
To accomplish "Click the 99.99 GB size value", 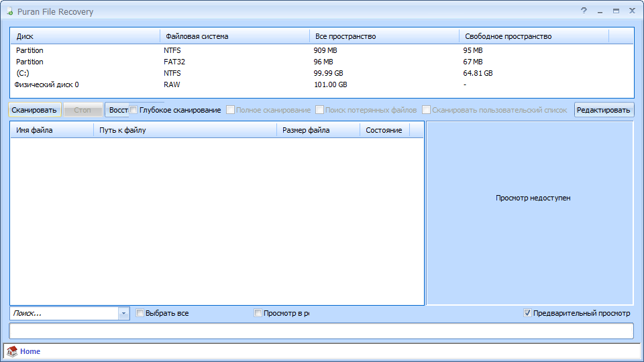I will click(x=329, y=73).
